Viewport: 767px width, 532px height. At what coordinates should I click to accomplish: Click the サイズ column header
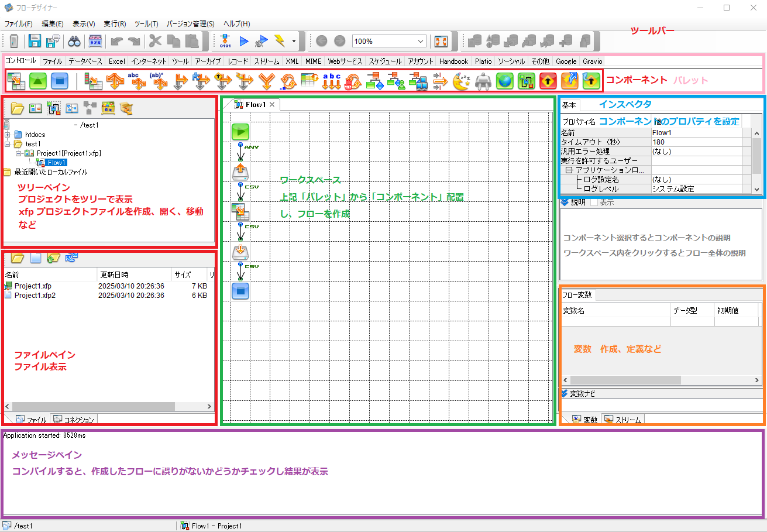[x=189, y=274]
